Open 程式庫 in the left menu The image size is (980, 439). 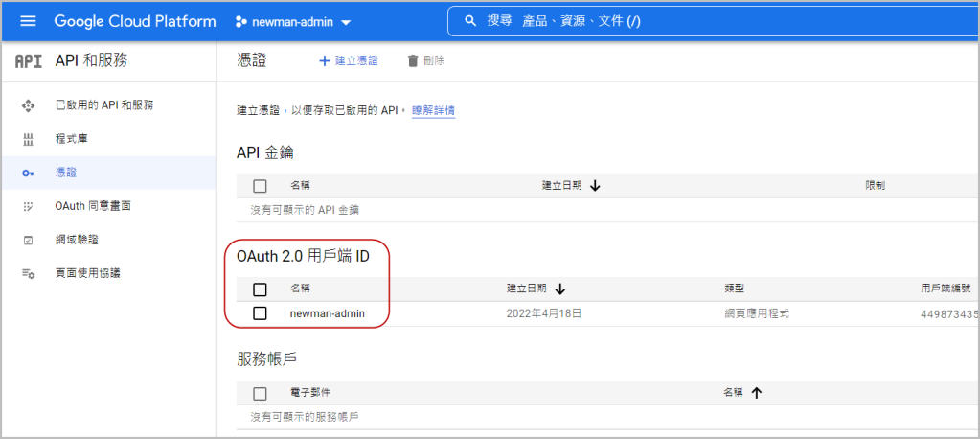pyautogui.click(x=72, y=139)
